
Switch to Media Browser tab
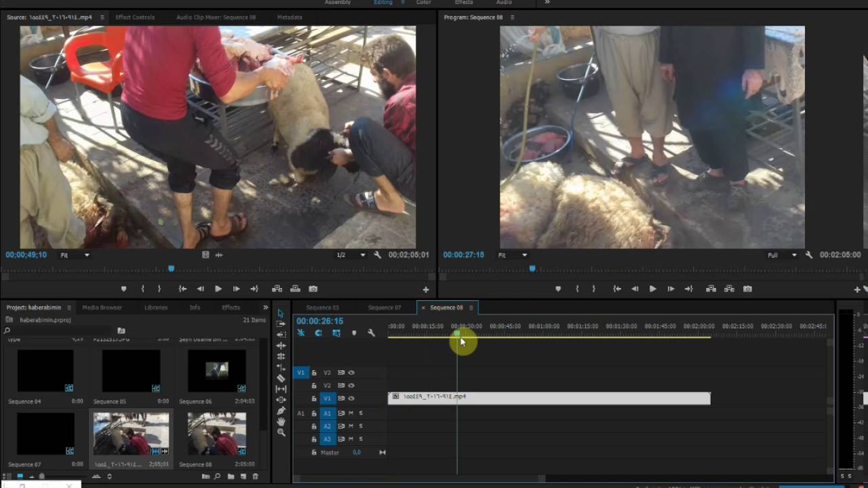point(102,307)
